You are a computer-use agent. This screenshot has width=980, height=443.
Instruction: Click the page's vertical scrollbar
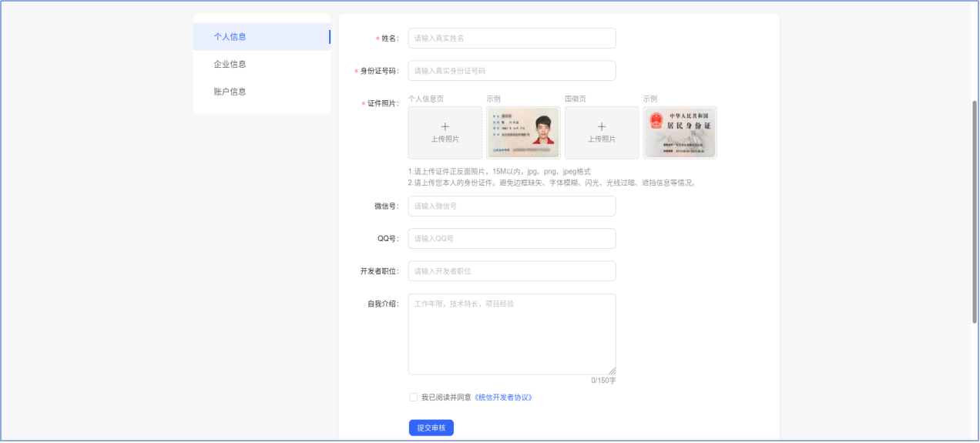(975, 212)
